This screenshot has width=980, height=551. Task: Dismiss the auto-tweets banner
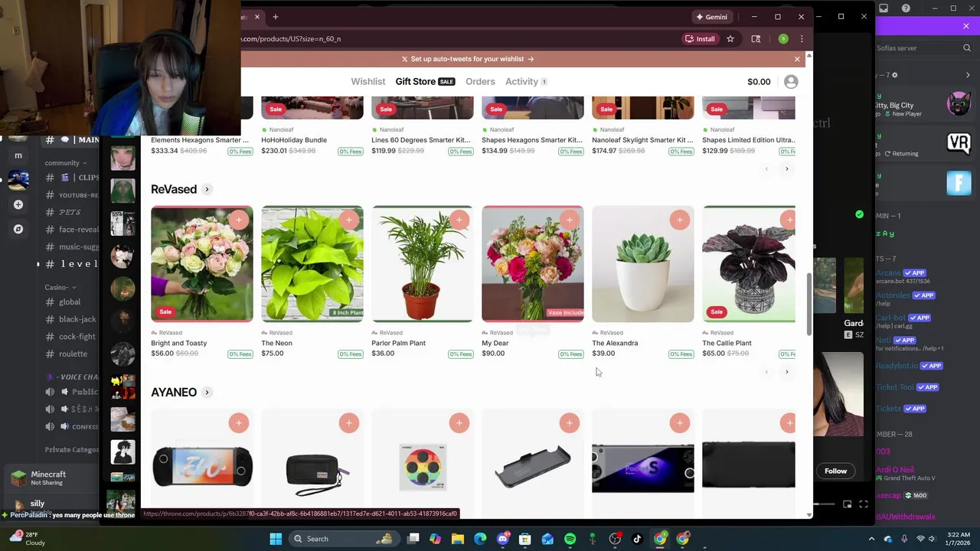coord(797,59)
